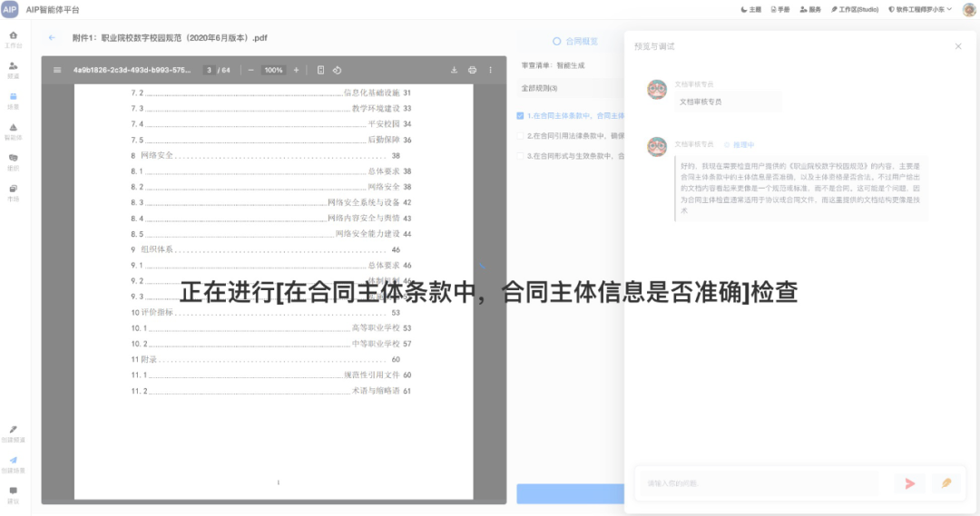Click the orange broom clear-chat icon

click(x=946, y=483)
